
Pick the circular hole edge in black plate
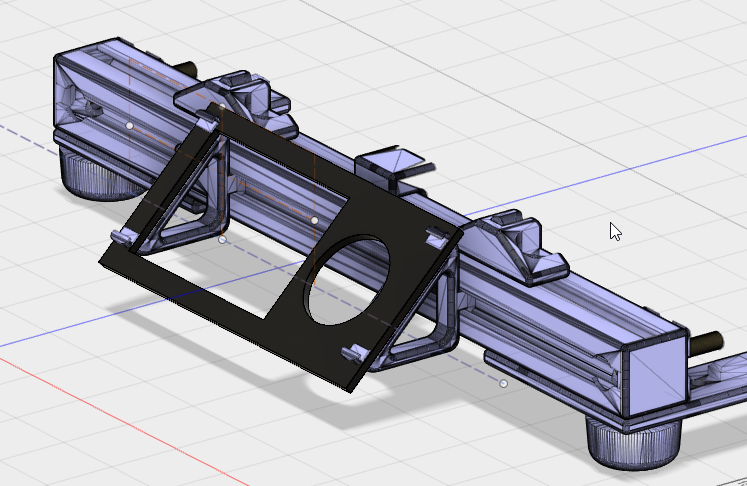pos(349,280)
